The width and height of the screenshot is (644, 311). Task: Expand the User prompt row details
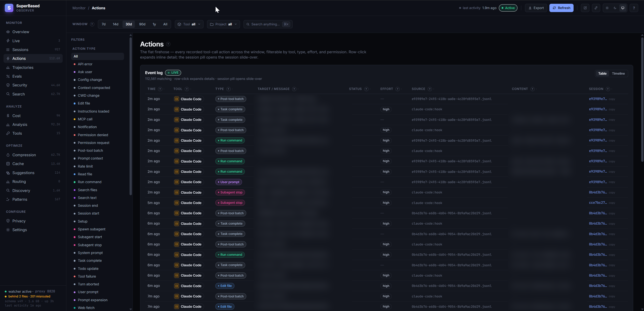386,182
